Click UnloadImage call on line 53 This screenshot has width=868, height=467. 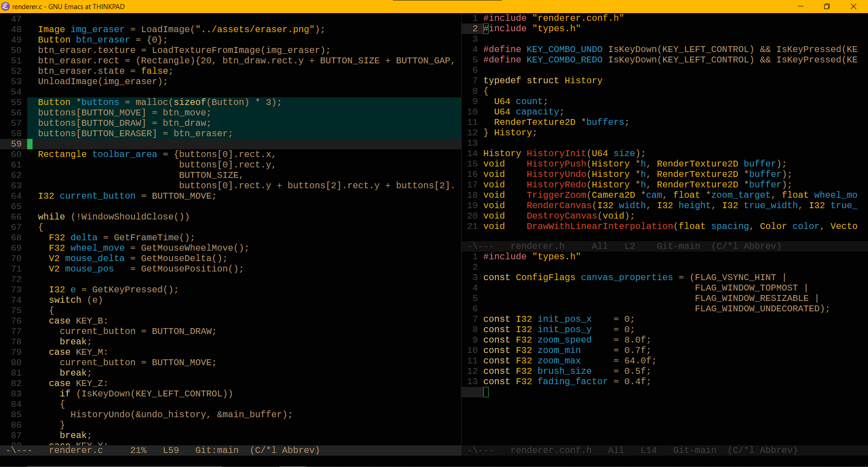pyautogui.click(x=68, y=81)
